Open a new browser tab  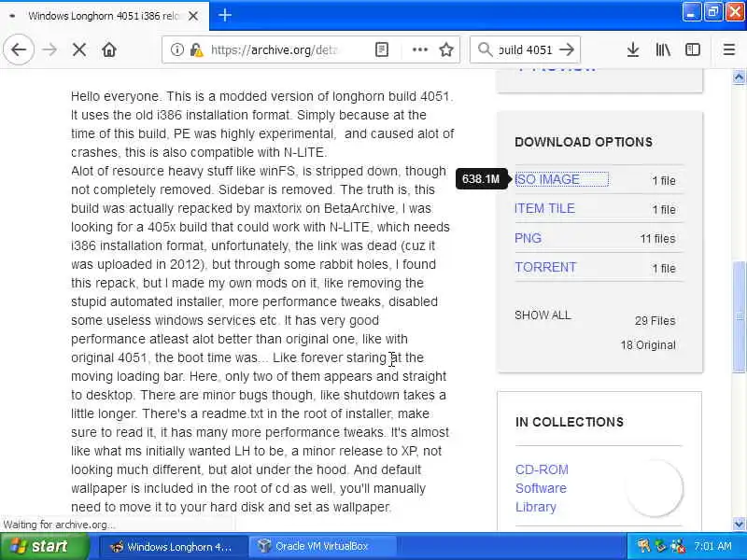tap(225, 16)
